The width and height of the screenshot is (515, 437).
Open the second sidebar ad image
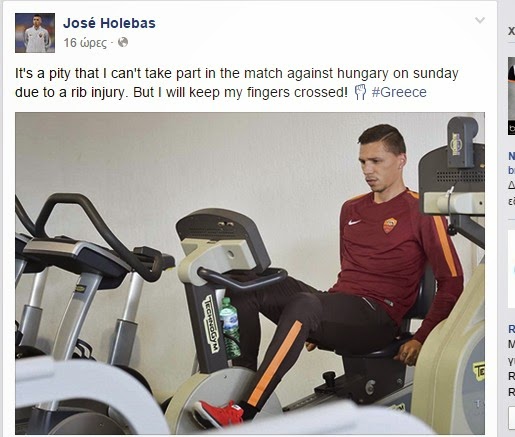point(511,269)
